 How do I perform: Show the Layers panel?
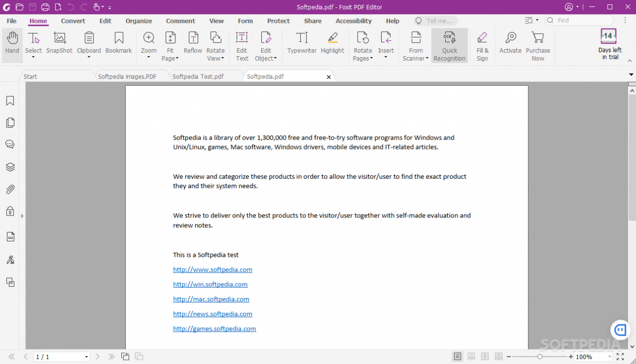click(x=10, y=167)
